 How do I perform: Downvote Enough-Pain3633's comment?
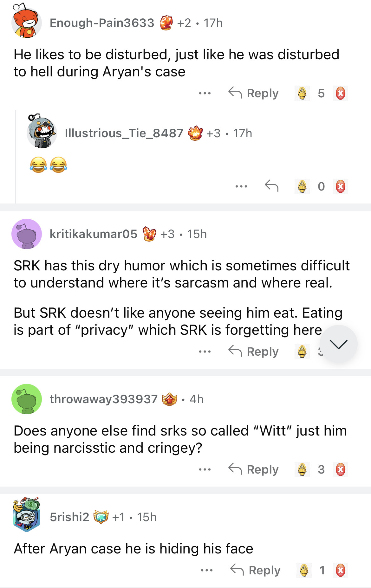coord(340,93)
